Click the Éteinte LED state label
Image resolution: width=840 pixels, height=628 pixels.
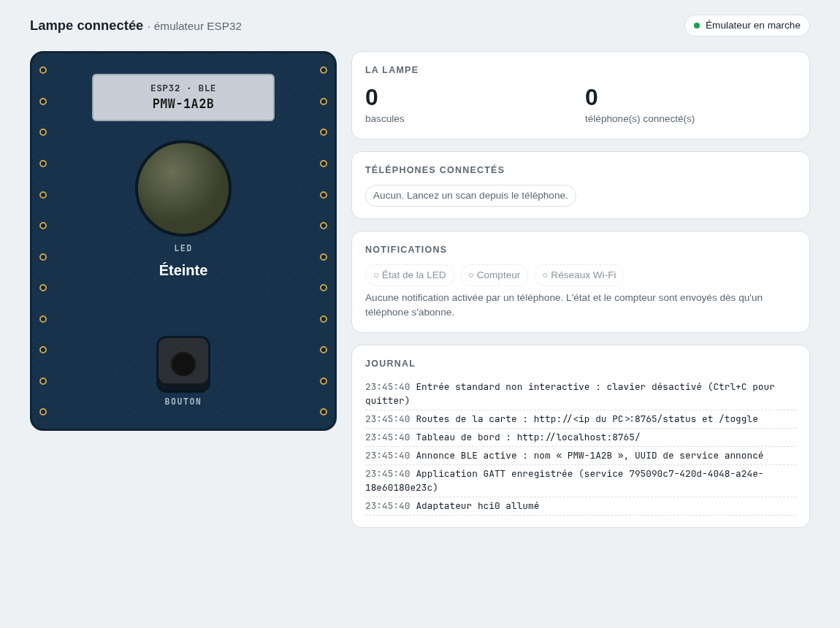click(x=183, y=270)
